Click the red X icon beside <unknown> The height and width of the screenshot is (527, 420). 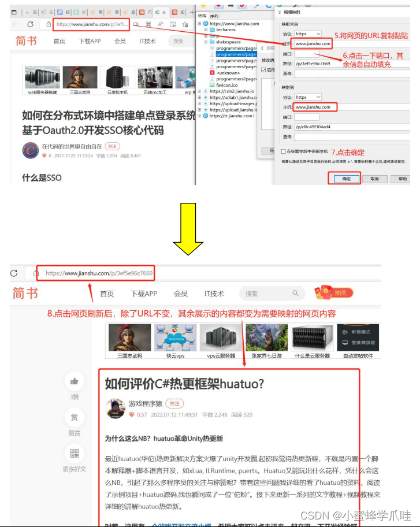coord(212,73)
